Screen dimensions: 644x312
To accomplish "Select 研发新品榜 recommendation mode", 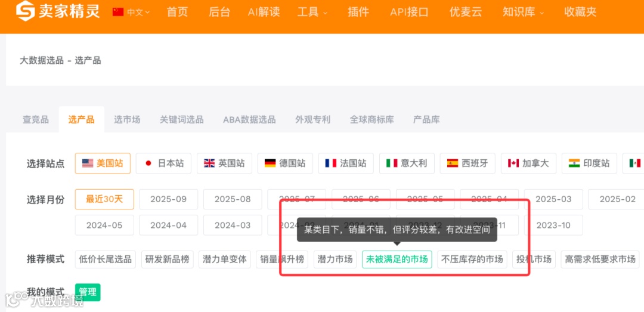I will point(167,260).
